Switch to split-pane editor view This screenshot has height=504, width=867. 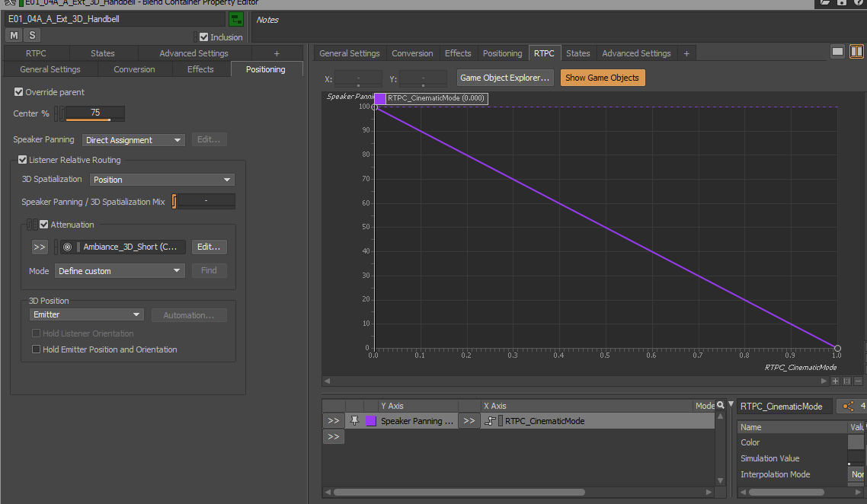click(856, 52)
